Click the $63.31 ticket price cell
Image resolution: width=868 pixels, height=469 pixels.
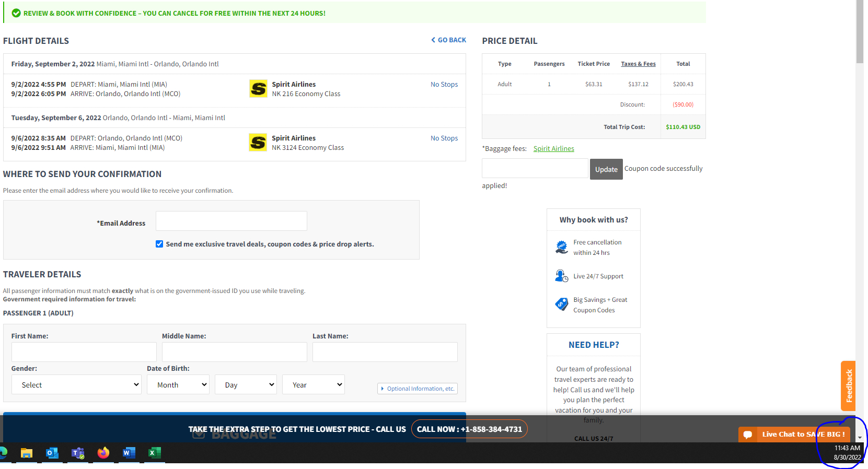[x=594, y=84]
